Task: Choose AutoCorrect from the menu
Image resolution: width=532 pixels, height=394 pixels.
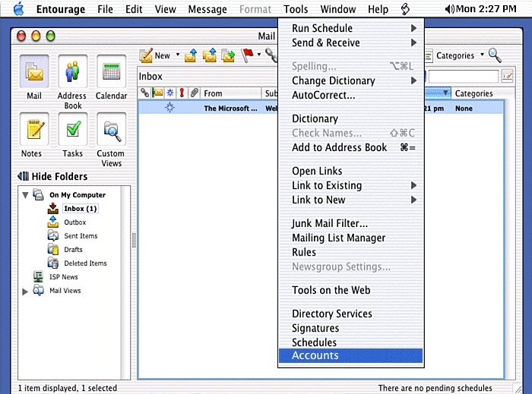Action: (x=351, y=95)
